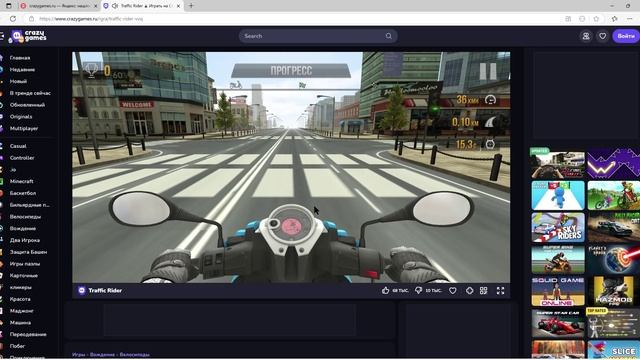Image resolution: width=640 pixels, height=360 pixels.
Task: Open the browser three-dots menu
Action: click(630, 19)
